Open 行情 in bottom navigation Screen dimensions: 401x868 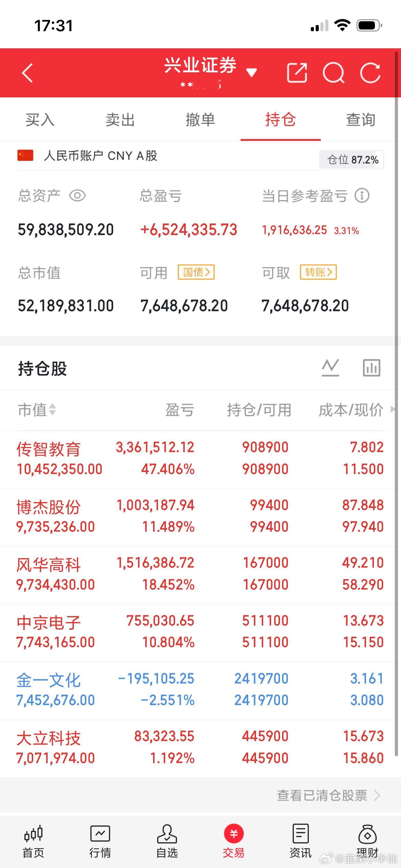point(100,841)
